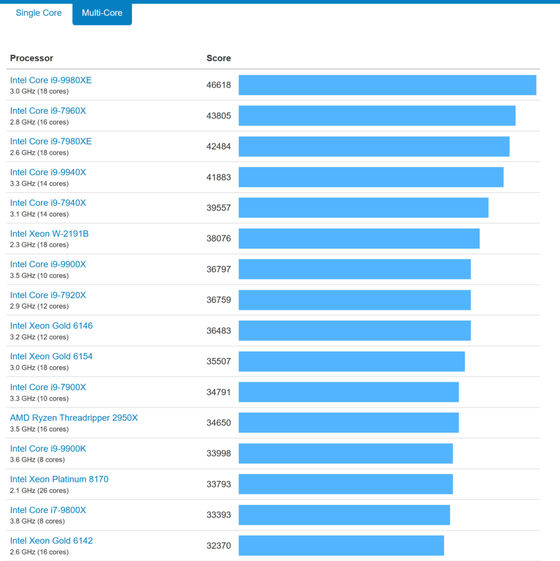Click the score value 41883
560x561 pixels.
[219, 177]
